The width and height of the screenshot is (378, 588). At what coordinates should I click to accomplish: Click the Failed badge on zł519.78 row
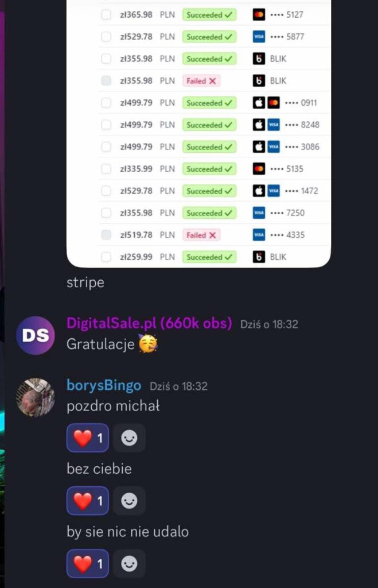(201, 235)
